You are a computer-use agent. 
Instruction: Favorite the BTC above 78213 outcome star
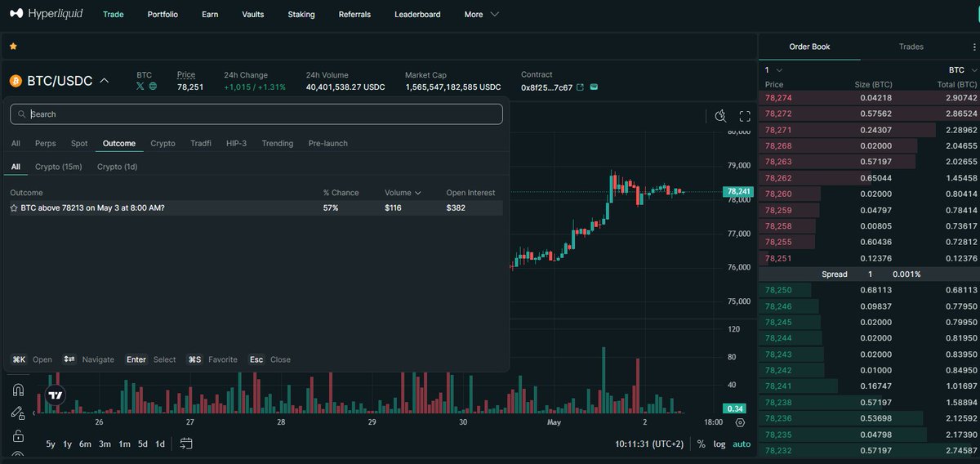(x=14, y=207)
